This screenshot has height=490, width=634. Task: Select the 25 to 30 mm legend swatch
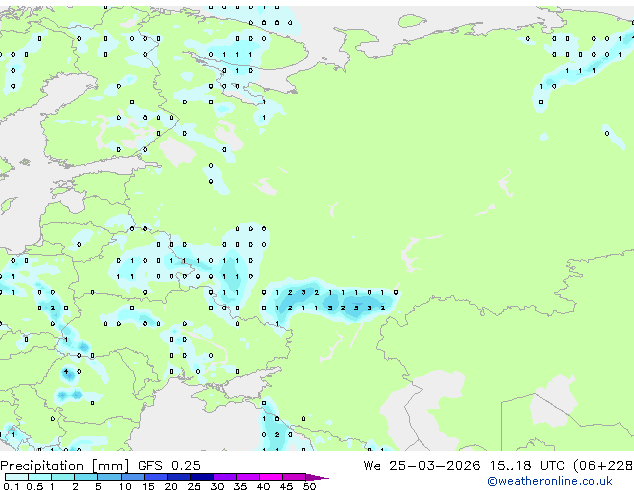click(202, 477)
